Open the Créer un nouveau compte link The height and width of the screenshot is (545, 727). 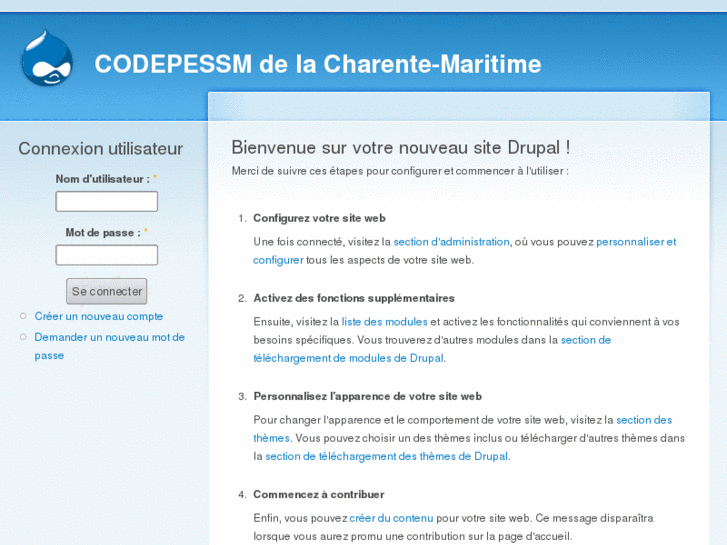click(99, 316)
